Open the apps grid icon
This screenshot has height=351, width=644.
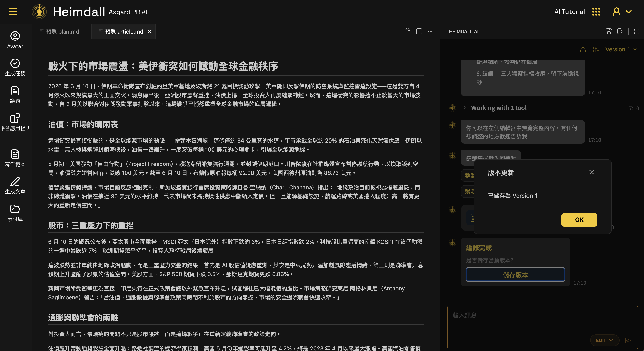click(596, 12)
